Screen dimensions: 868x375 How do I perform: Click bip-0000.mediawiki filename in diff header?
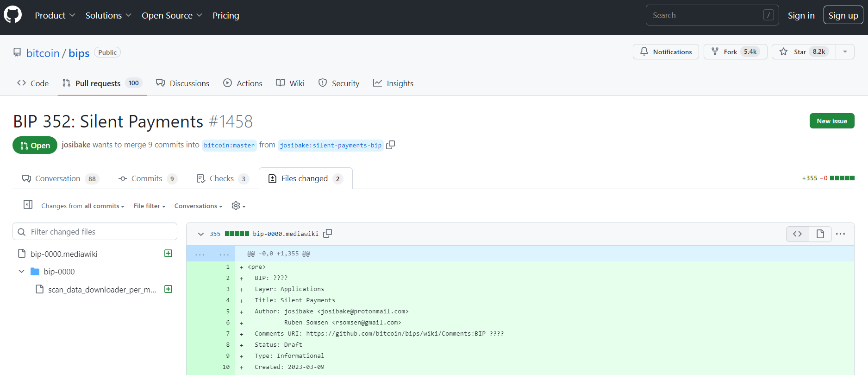286,234
